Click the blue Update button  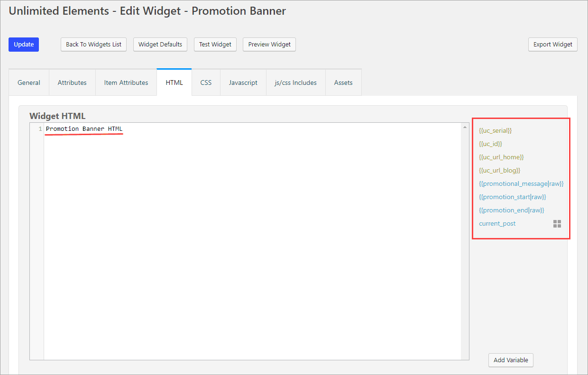24,44
